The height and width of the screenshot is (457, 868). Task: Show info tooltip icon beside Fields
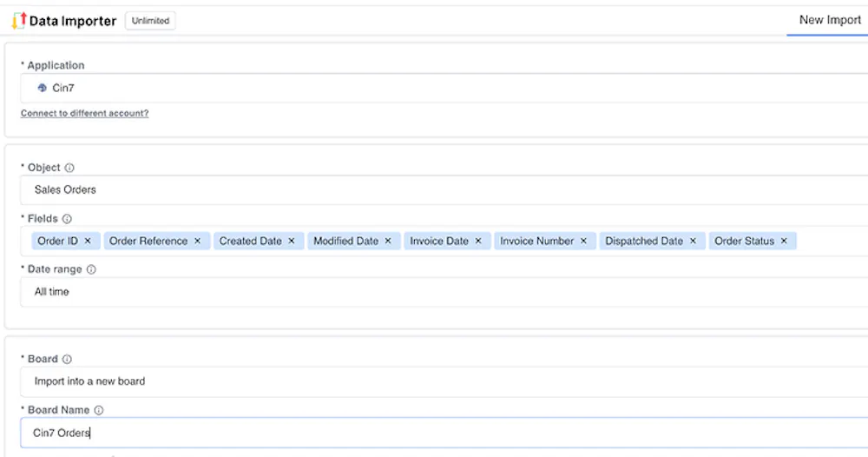(67, 219)
